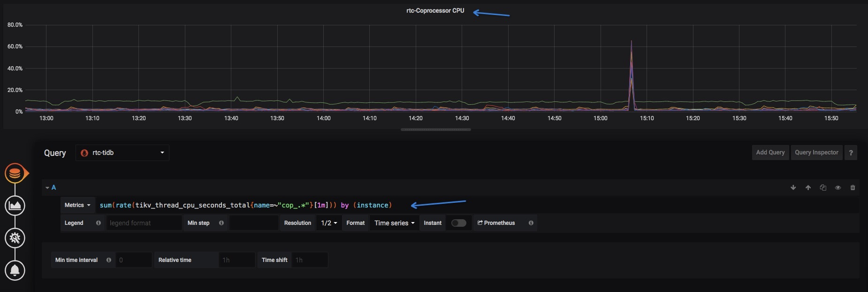Open the Query Inspector
The image size is (868, 292).
816,153
